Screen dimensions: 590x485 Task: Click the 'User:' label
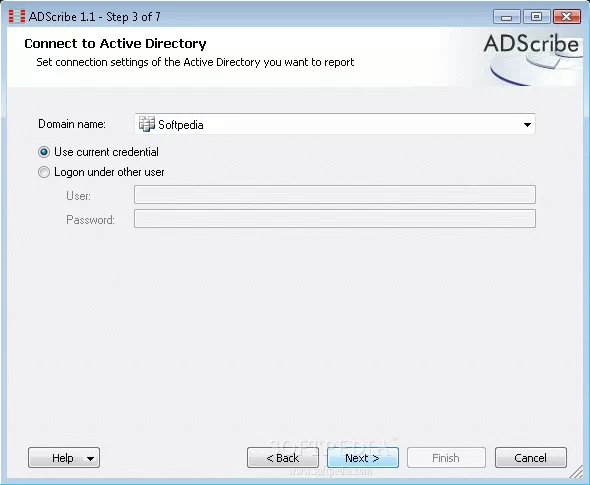[x=79, y=196]
